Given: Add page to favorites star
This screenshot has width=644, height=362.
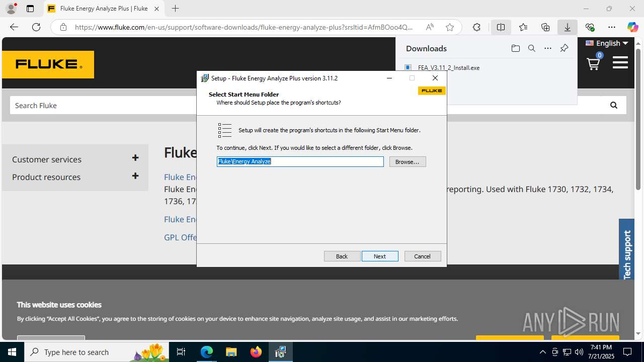Looking at the screenshot, I should point(450,27).
